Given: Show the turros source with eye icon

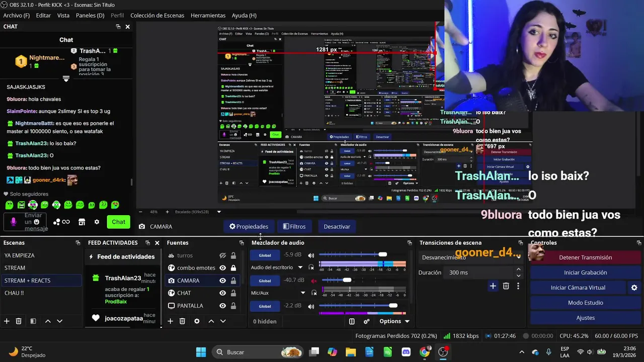Looking at the screenshot, I should tap(223, 255).
